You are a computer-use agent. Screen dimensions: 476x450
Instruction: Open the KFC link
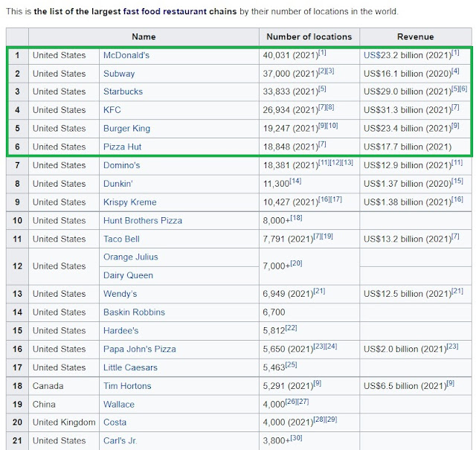click(112, 110)
